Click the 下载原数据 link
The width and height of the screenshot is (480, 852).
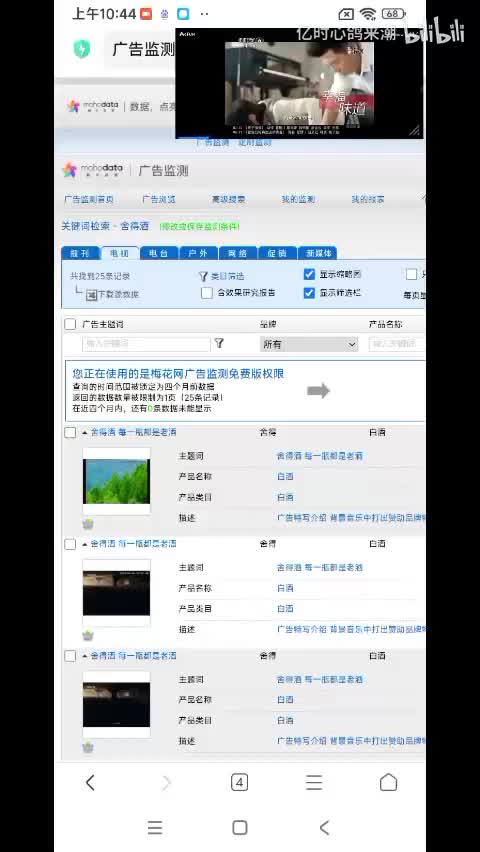click(x=118, y=295)
